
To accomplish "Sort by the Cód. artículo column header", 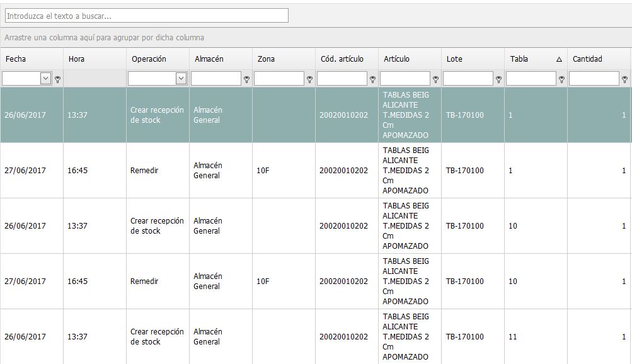I will 347,59.
